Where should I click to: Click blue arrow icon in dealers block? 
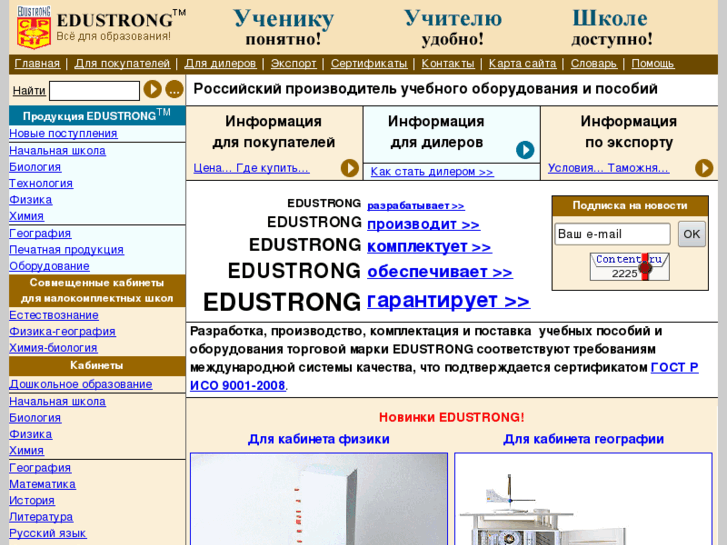tap(525, 150)
